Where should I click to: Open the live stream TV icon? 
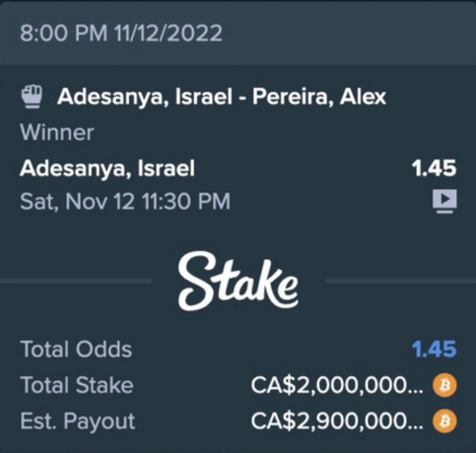pos(444,201)
